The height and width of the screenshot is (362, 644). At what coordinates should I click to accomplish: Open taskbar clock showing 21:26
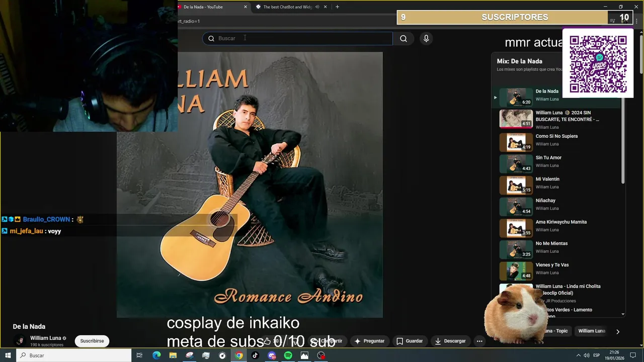point(614,355)
